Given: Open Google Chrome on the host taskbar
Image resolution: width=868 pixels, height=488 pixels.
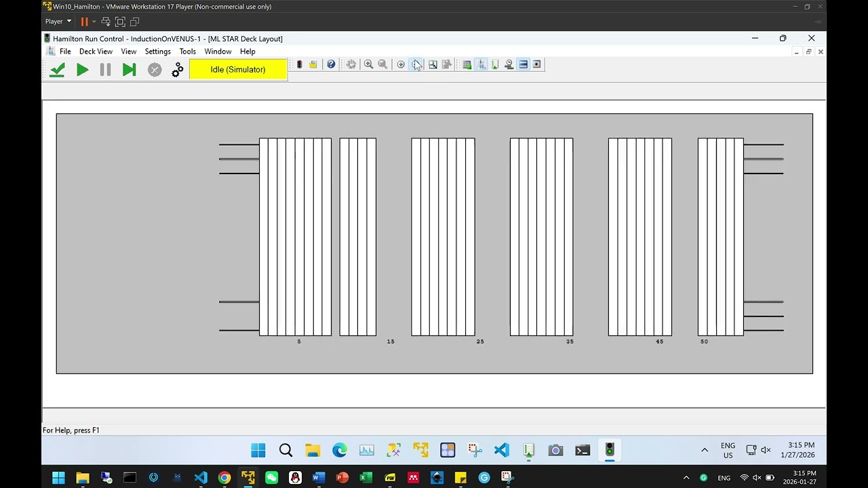Looking at the screenshot, I should coord(224,478).
